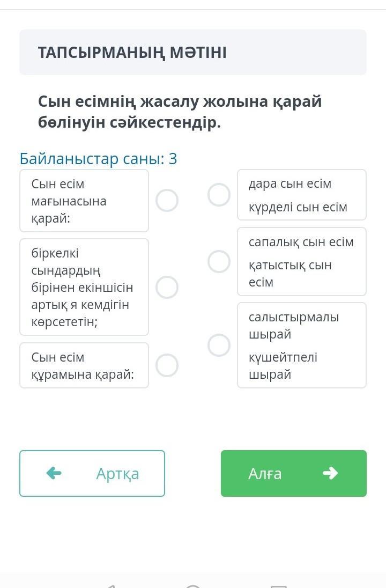This screenshot has width=386, height=588.
Task: Click the left arrow icon in Артқа
Action: coord(54,473)
